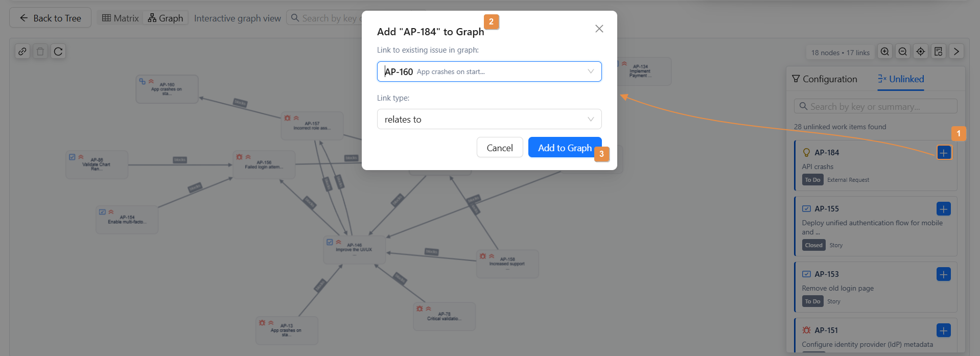This screenshot has width=980, height=356.
Task: Select AP-153 key in unlinked list
Action: [x=827, y=274]
